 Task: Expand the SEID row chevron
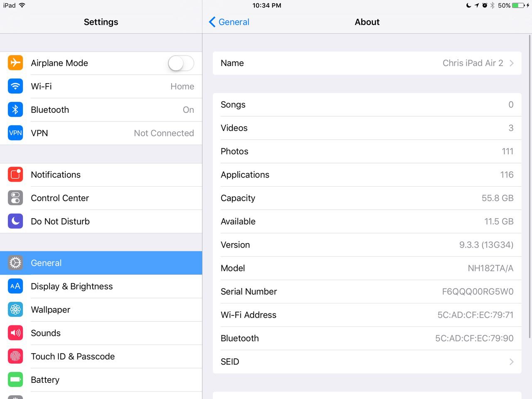click(x=512, y=362)
